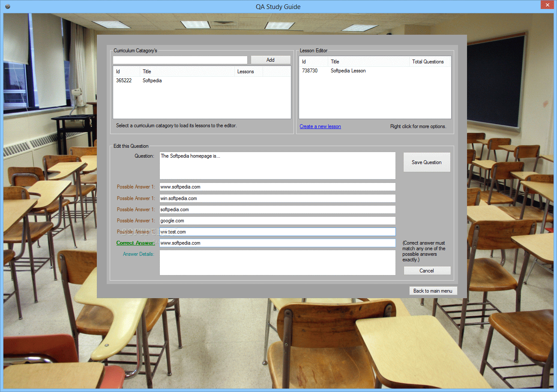The image size is (557, 392).
Task: Click into the Question text box
Action: point(278,165)
